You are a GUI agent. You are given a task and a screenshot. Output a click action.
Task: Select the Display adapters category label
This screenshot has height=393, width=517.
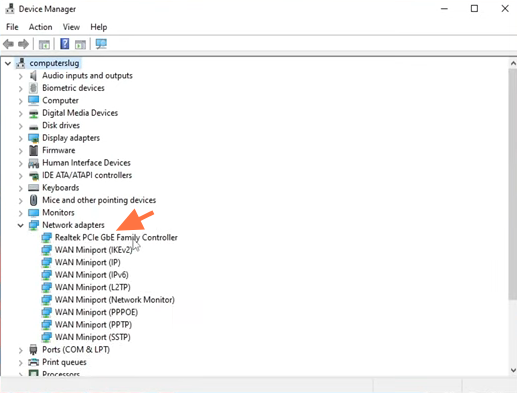point(71,138)
